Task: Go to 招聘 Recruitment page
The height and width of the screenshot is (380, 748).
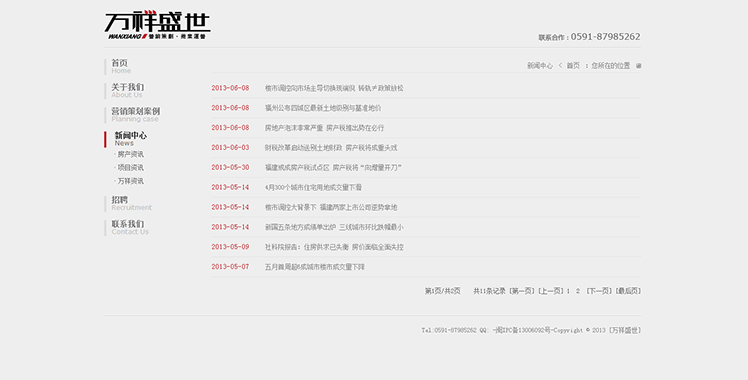Action: tap(131, 203)
